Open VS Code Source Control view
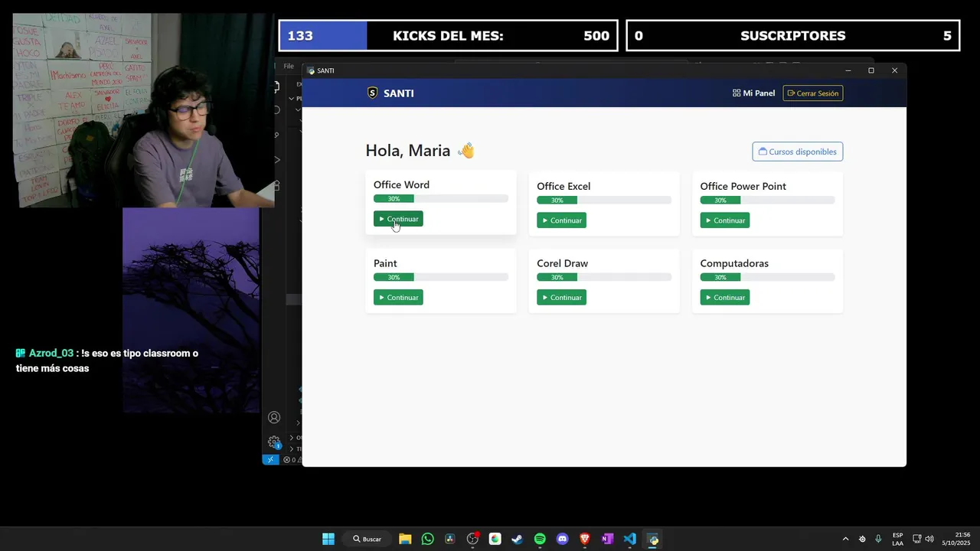The image size is (980, 551). (x=276, y=135)
